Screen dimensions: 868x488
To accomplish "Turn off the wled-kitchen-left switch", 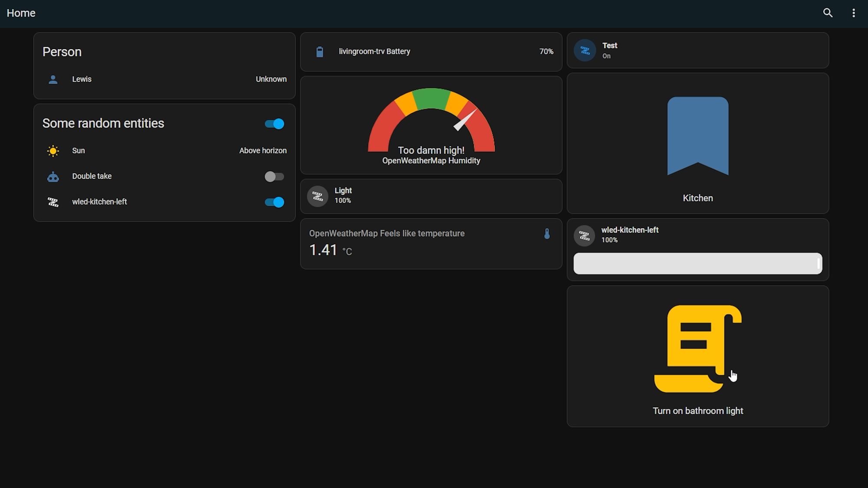I will point(274,202).
